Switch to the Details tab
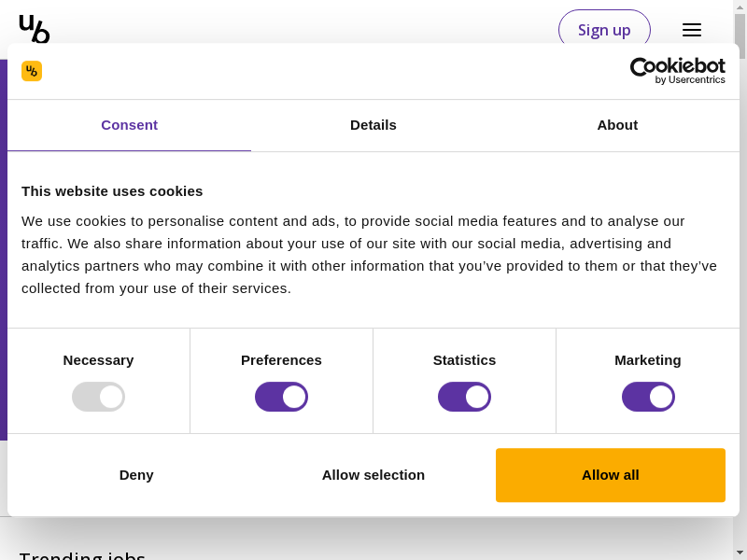Image resolution: width=747 pixels, height=560 pixels. 373,125
